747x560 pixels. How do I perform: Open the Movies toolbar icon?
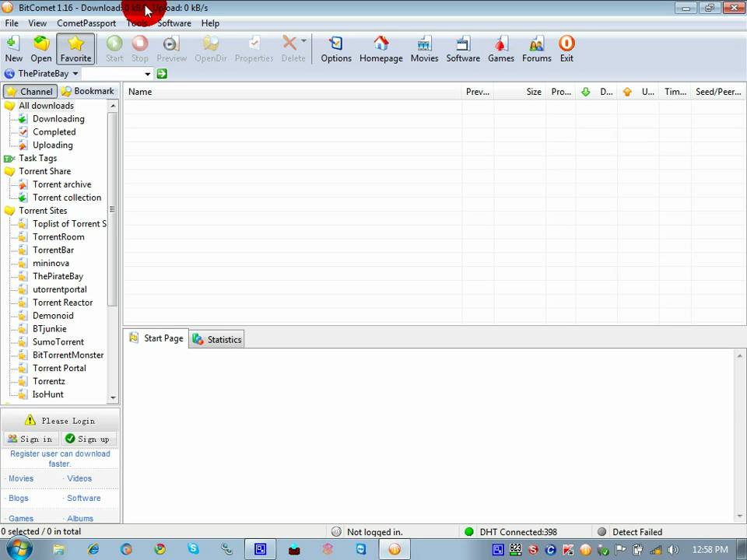click(424, 49)
